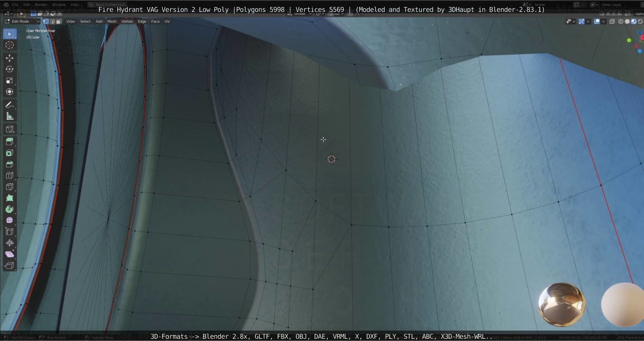
Task: Activate the Transform tool
Action: point(10,91)
